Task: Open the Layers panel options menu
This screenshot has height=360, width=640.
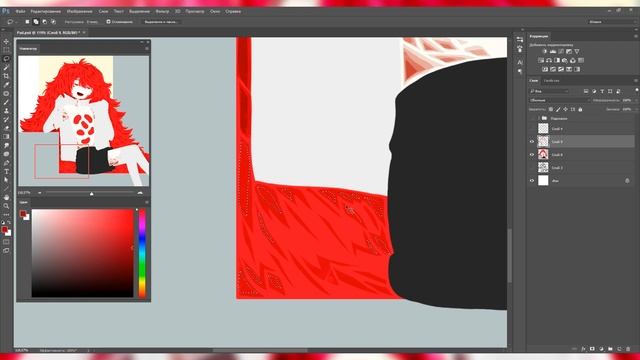Action: [x=636, y=81]
